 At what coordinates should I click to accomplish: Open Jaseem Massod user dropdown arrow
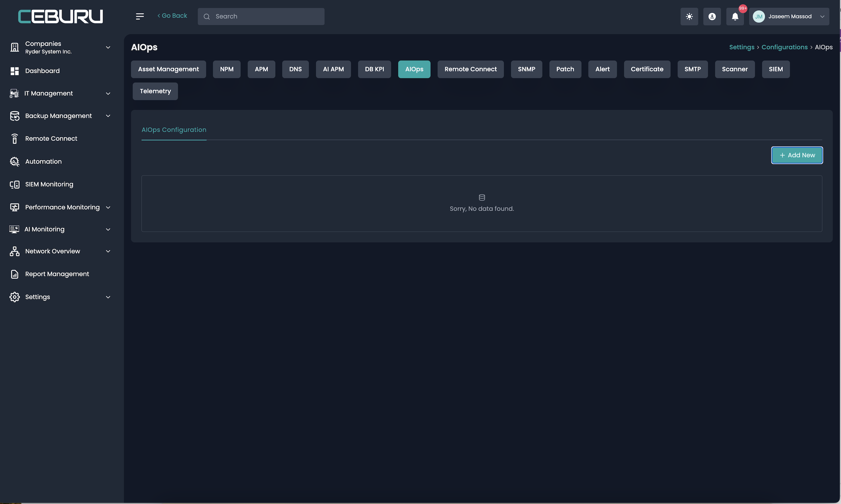tap(822, 16)
